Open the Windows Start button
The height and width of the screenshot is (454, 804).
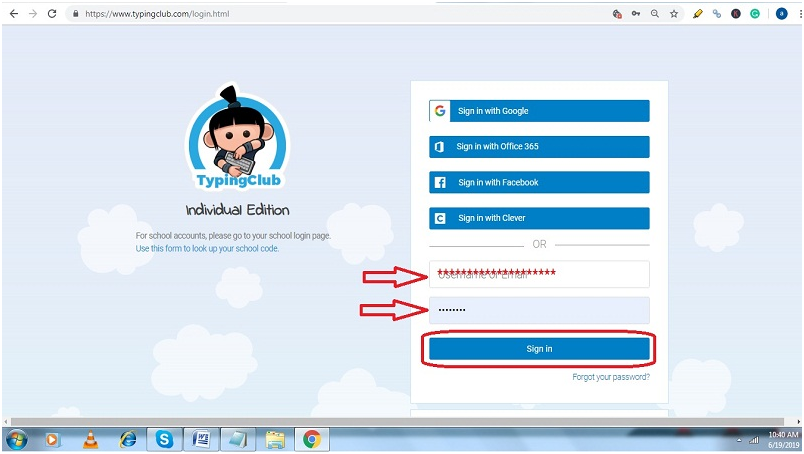[16, 440]
